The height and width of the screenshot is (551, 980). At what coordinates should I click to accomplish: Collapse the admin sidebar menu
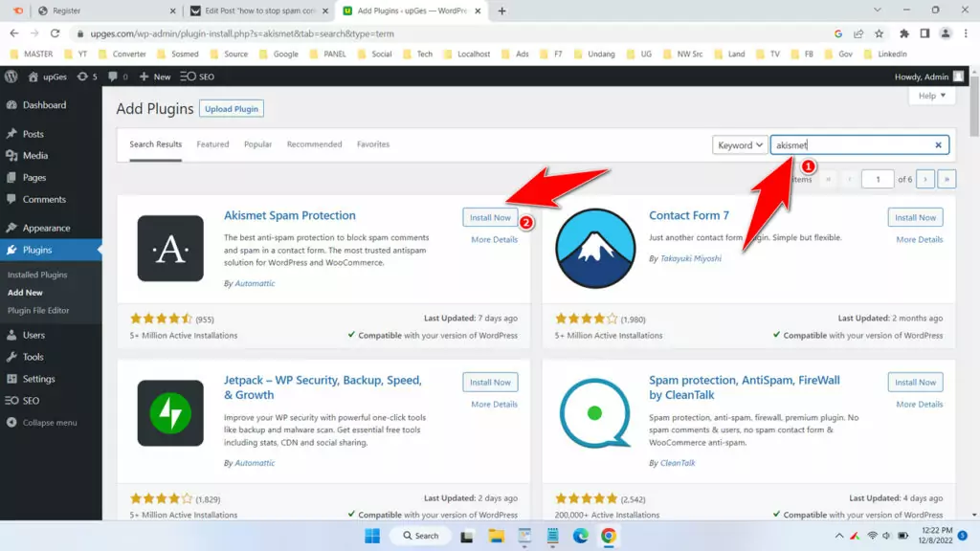coord(43,423)
